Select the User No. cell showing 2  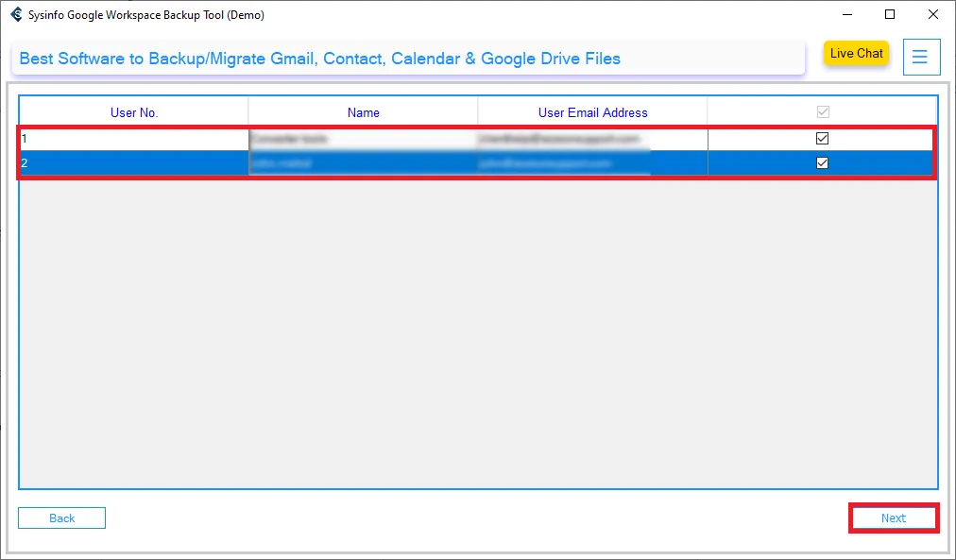tap(134, 162)
